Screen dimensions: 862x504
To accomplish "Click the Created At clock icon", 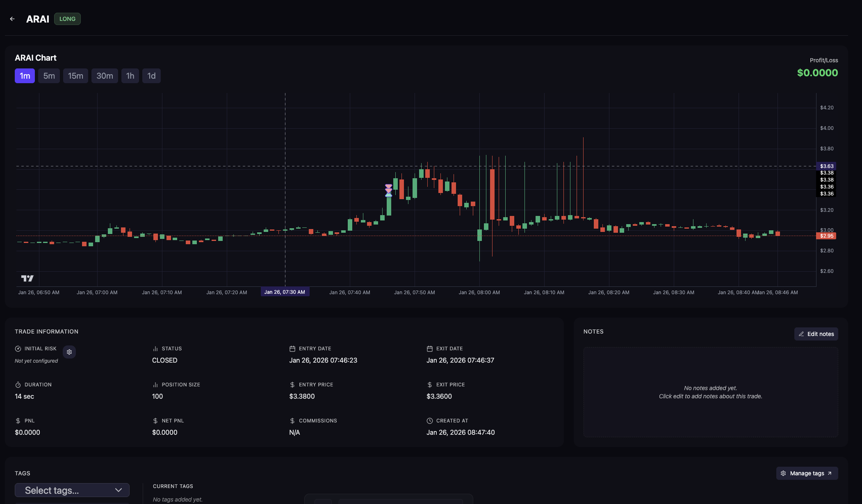I will click(x=429, y=421).
